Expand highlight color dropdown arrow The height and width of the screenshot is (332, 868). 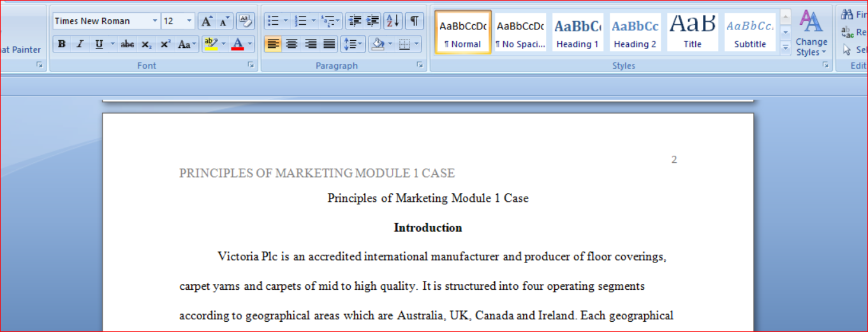(223, 44)
